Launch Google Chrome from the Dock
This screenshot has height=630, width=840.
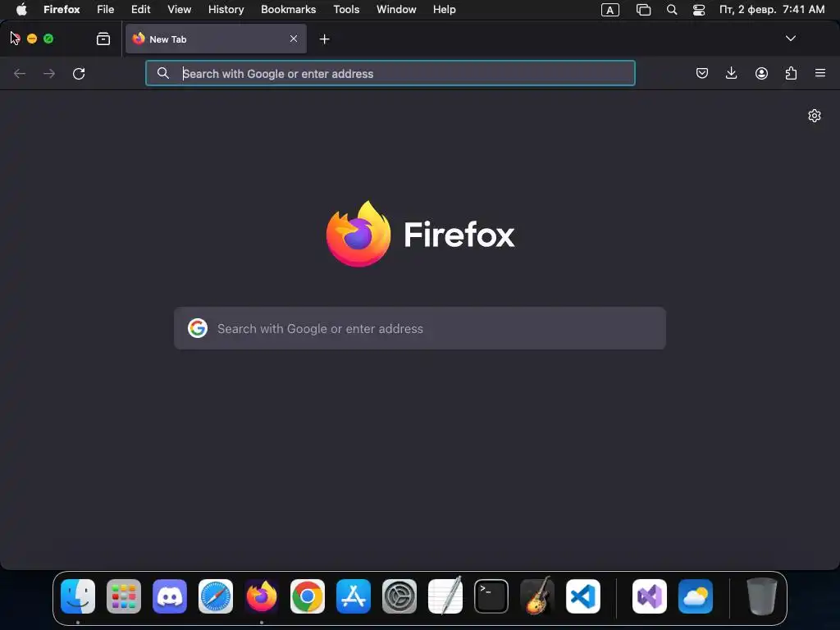(x=308, y=596)
